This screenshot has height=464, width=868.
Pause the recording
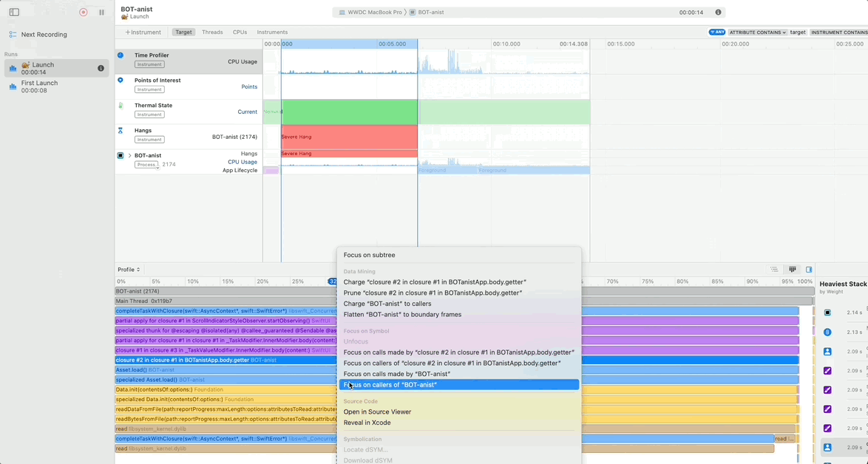pos(101,12)
